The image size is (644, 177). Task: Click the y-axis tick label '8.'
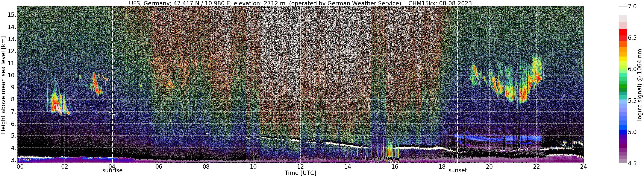click(14, 100)
